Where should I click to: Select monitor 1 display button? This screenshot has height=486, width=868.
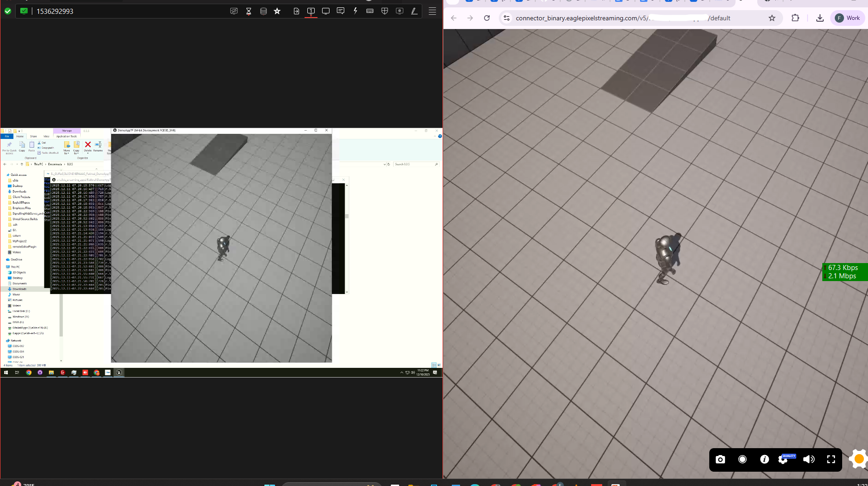(311, 11)
